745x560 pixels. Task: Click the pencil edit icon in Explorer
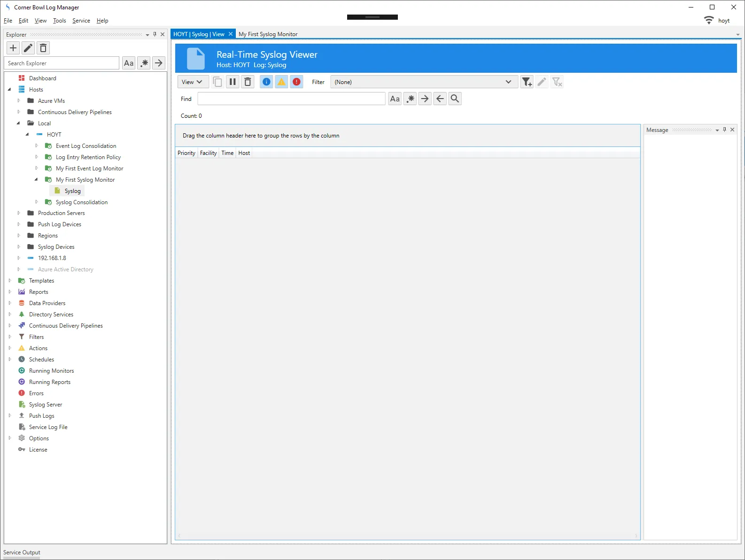pos(28,48)
